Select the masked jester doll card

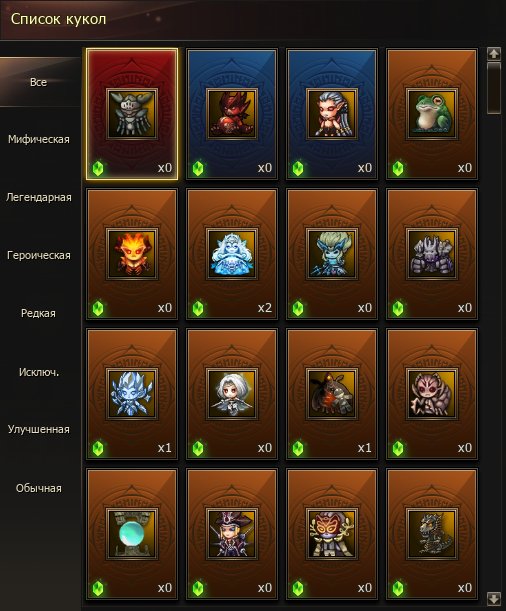coord(332,534)
